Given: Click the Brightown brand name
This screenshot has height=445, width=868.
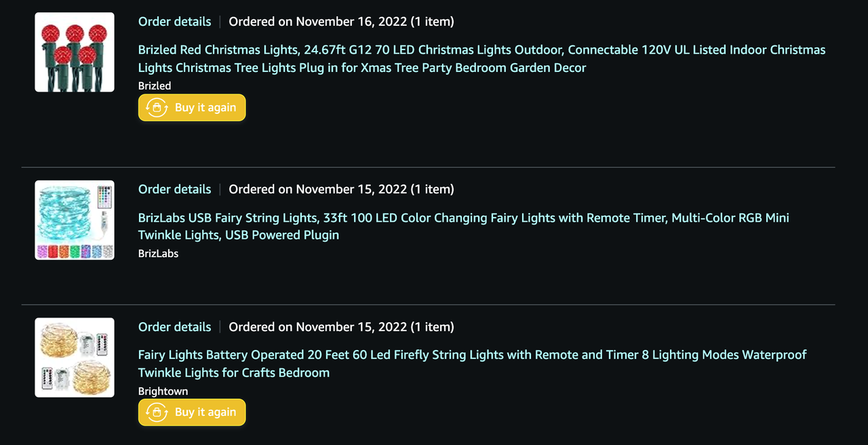Looking at the screenshot, I should click(x=163, y=391).
